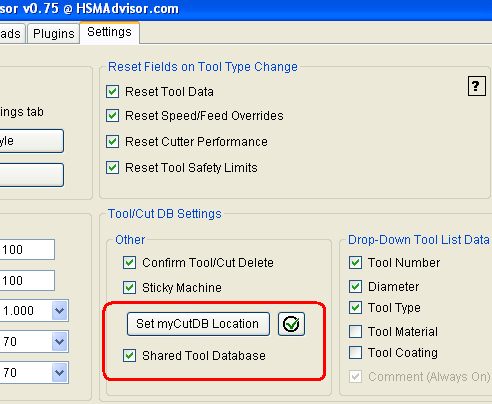Screen dimensions: 492x404
Task: Click the green checkmark verify database icon
Action: point(291,324)
